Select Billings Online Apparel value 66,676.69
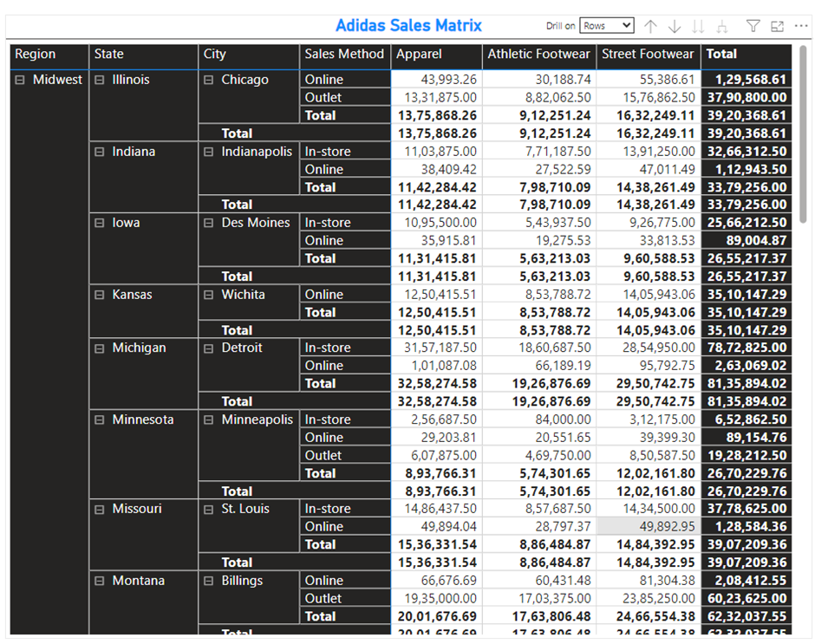The height and width of the screenshot is (644, 815). pyautogui.click(x=437, y=581)
